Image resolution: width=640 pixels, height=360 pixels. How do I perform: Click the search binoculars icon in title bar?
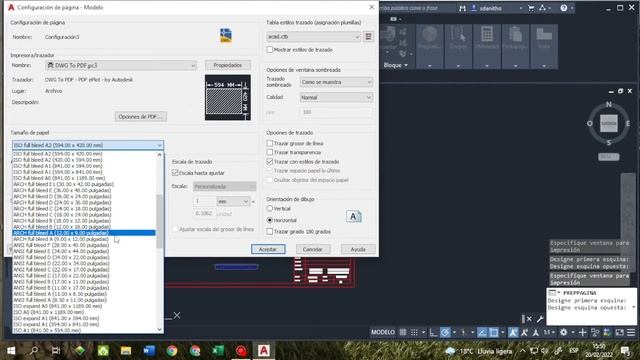462,8
